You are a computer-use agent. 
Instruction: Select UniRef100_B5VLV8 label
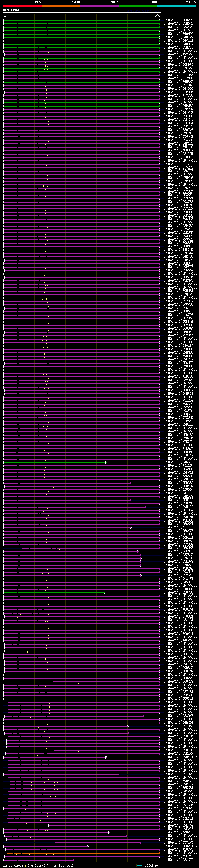click(x=178, y=843)
